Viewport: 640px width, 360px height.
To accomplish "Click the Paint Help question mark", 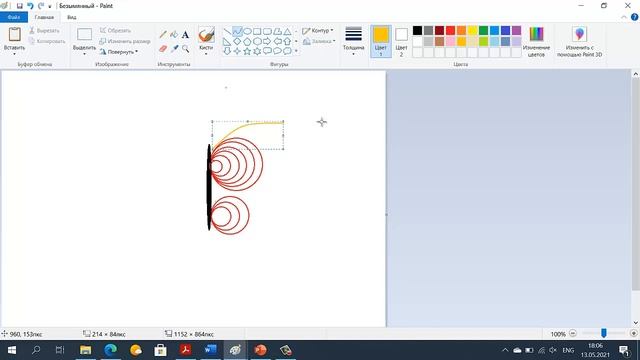I will point(634,17).
